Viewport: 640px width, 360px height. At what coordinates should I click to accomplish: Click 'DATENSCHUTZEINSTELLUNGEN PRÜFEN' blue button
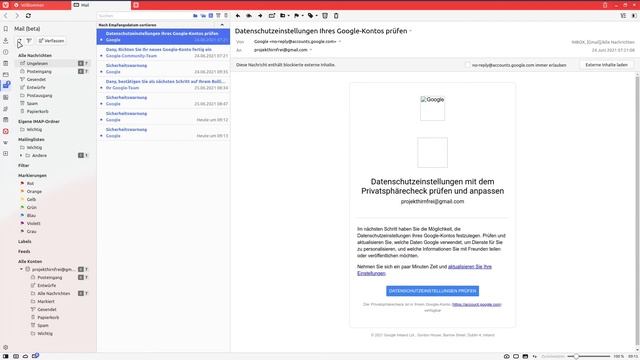[432, 291]
